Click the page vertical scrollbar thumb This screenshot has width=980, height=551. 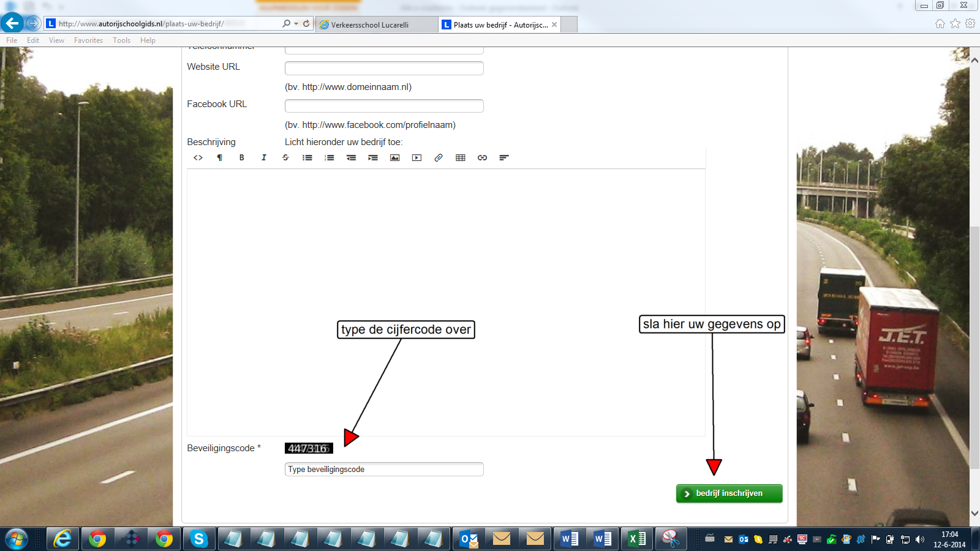click(974, 348)
